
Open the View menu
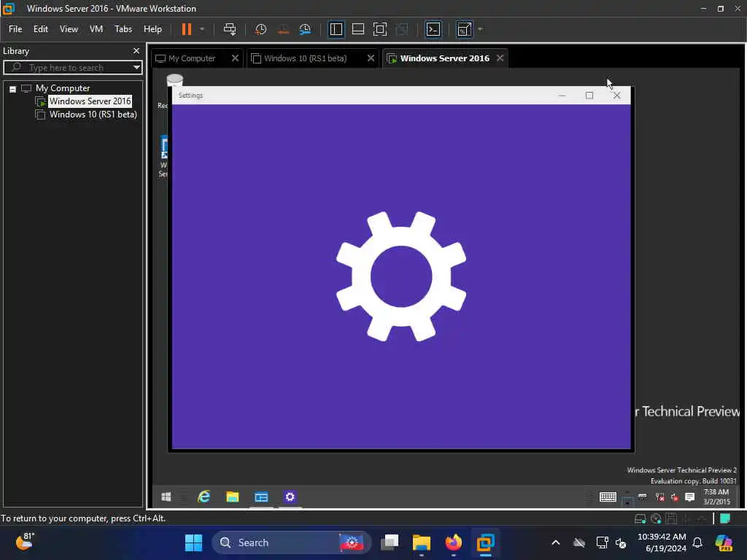[x=69, y=29]
